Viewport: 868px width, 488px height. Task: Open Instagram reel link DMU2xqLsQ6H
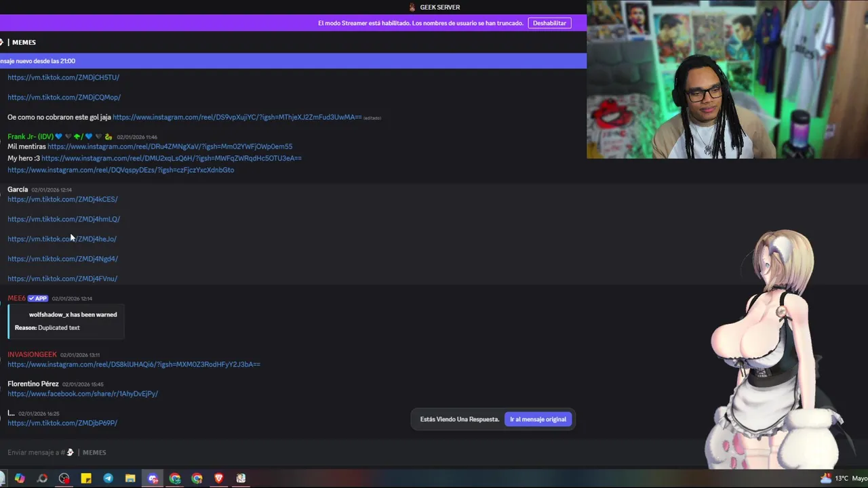point(172,158)
